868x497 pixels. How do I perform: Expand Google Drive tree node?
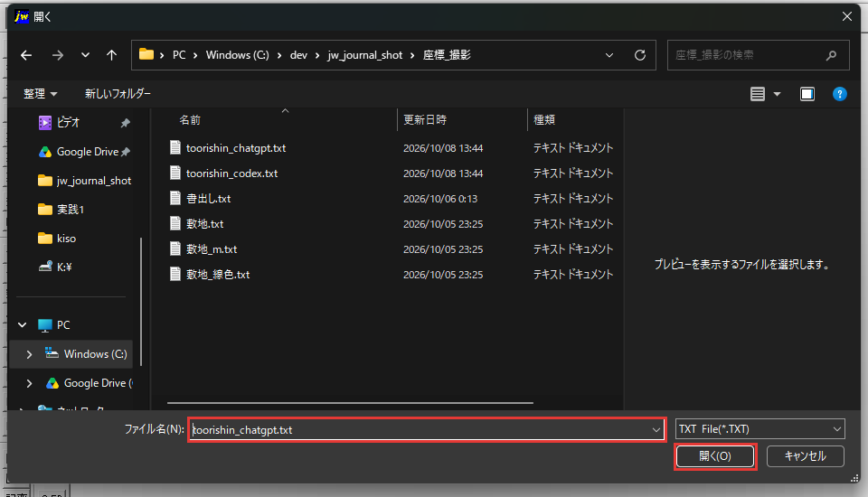click(x=29, y=383)
